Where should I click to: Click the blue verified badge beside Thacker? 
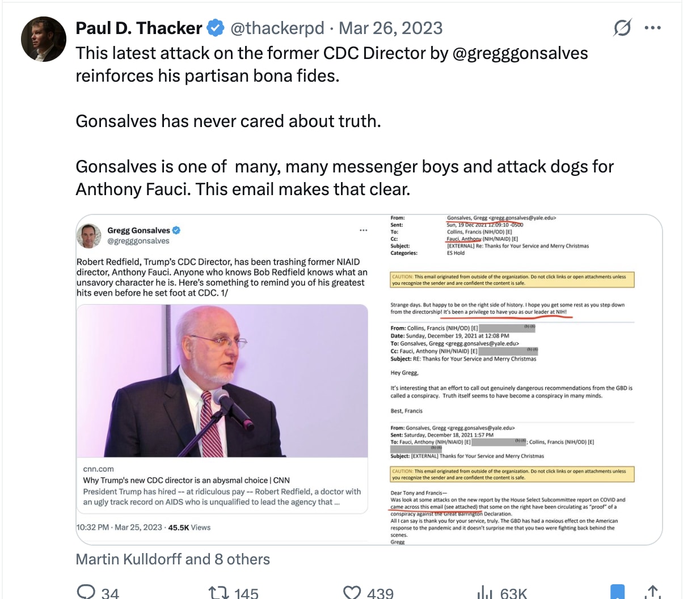[216, 28]
